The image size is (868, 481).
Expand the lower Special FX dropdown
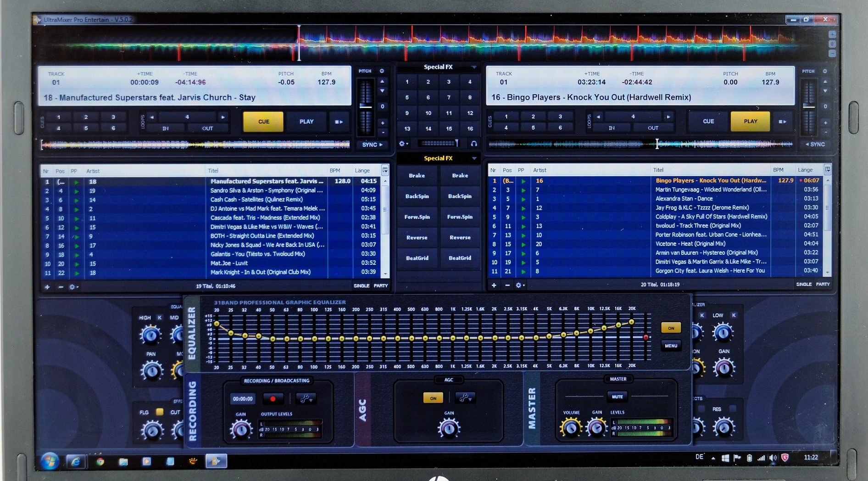click(x=474, y=158)
